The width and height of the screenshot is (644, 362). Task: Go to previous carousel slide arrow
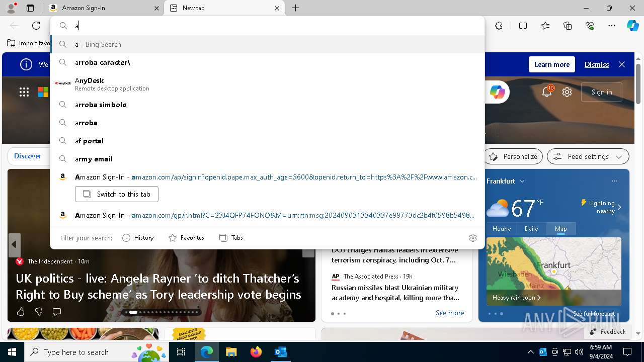pyautogui.click(x=14, y=245)
